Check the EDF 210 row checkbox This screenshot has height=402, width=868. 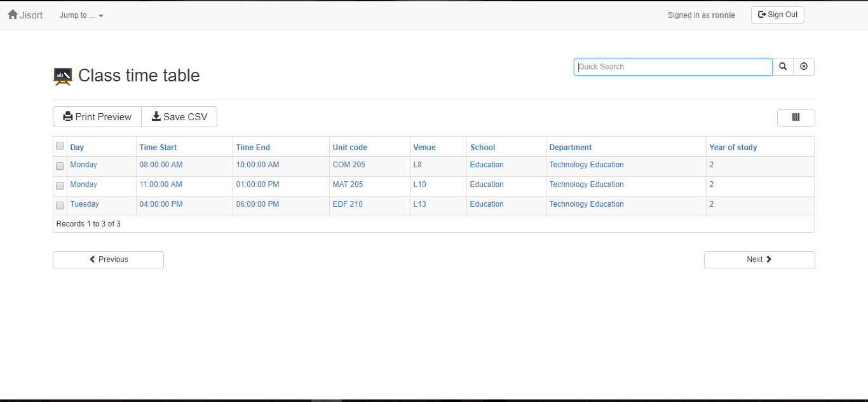tap(60, 205)
